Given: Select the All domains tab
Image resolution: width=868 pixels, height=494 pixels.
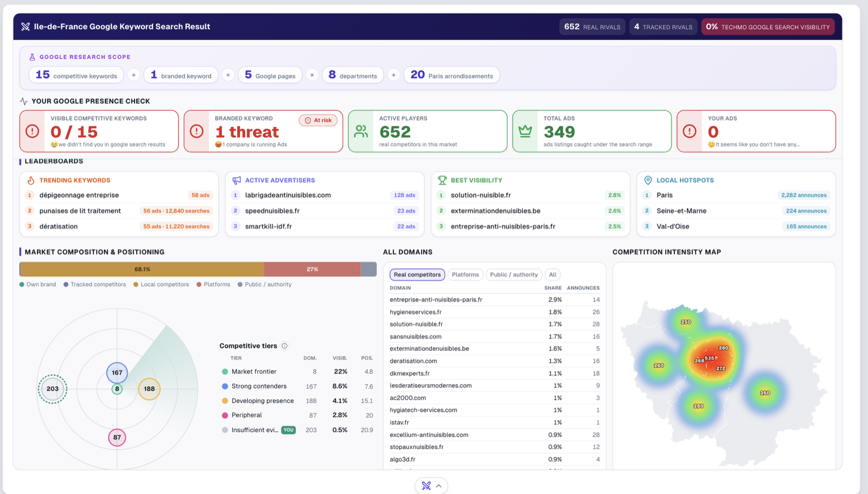Looking at the screenshot, I should click(x=553, y=275).
